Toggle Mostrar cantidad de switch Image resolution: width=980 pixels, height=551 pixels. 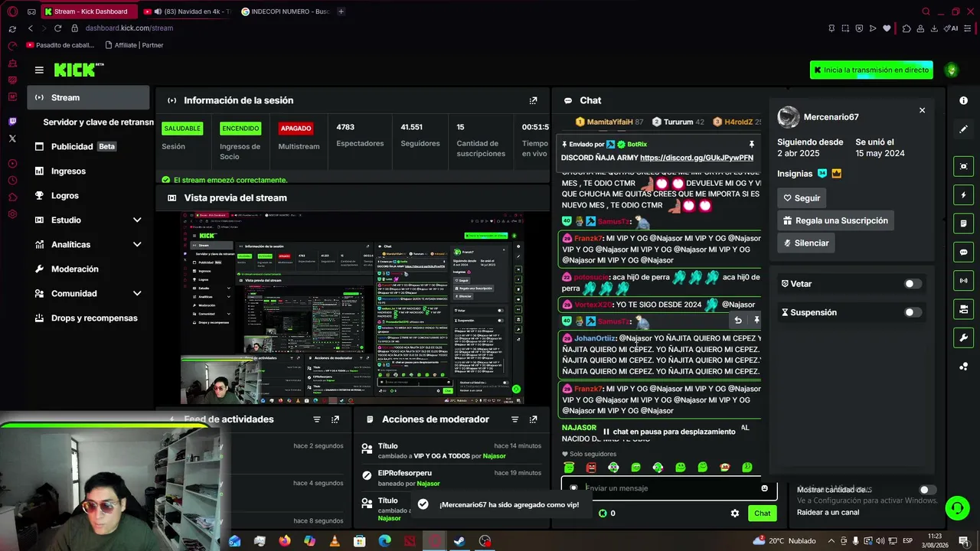[x=927, y=490]
